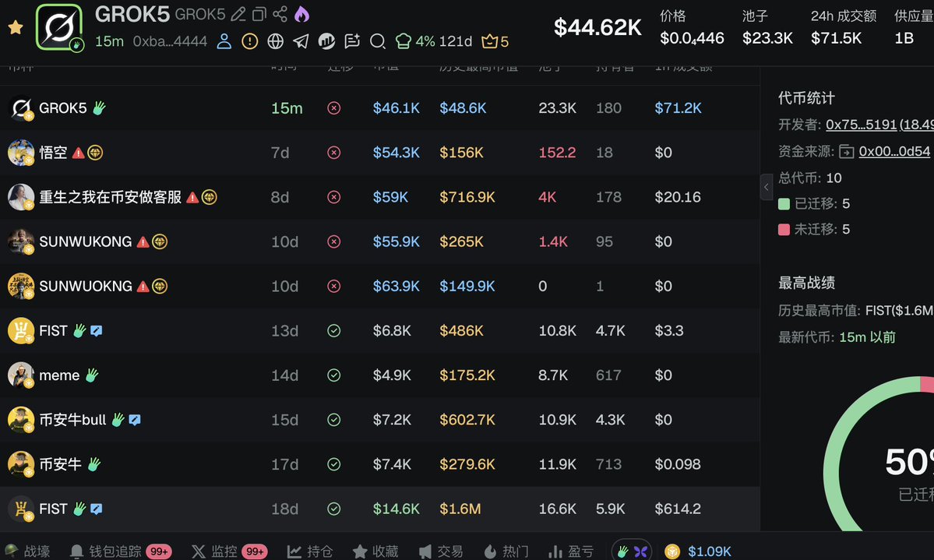This screenshot has height=560, width=934.
Task: Open 钱包追踪 wallet tracker tab
Action: tap(121, 551)
